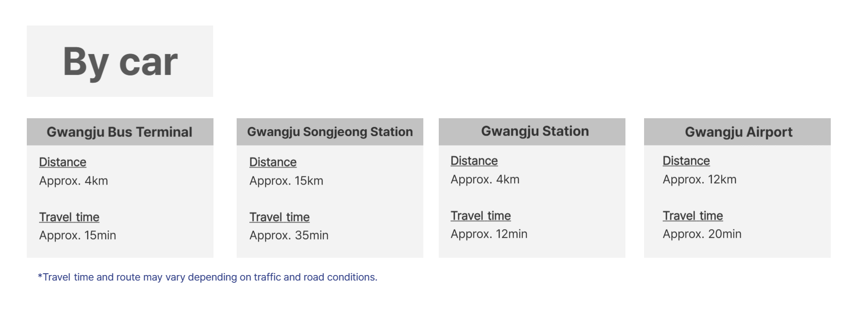
Task: Click Travel time link under Gwangju Station
Action: (x=481, y=216)
